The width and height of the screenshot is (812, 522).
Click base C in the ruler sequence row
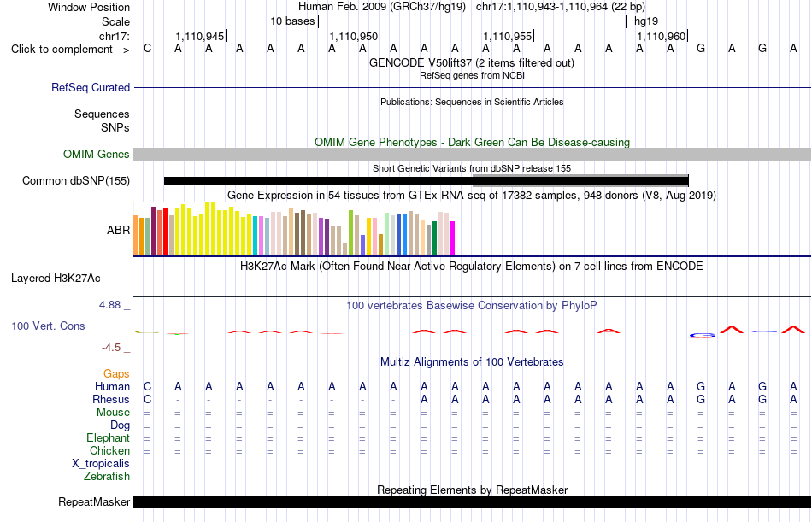148,49
